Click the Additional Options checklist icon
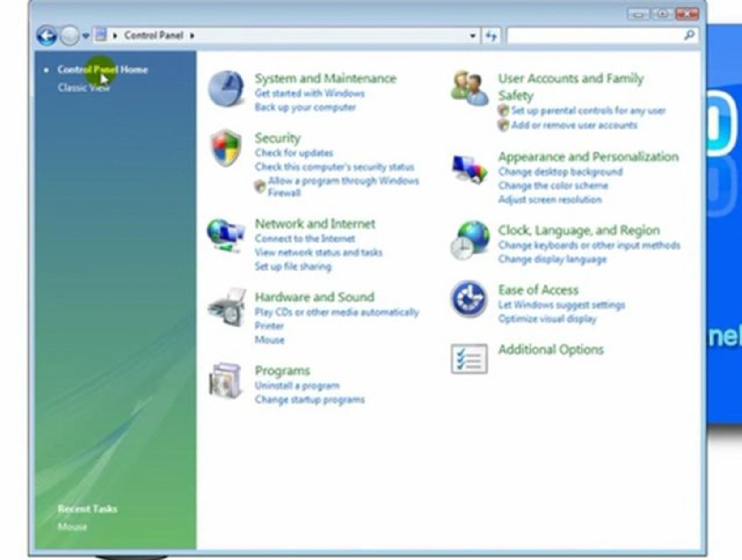 [x=469, y=359]
